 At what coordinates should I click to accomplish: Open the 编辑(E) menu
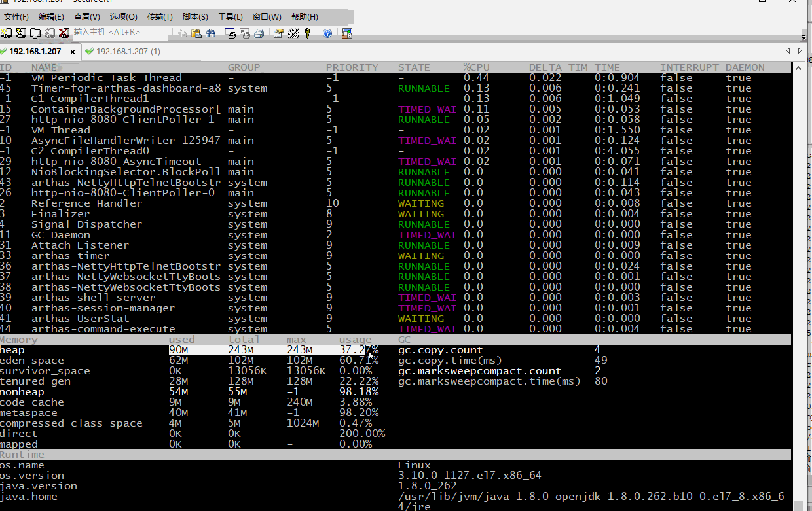pos(51,17)
